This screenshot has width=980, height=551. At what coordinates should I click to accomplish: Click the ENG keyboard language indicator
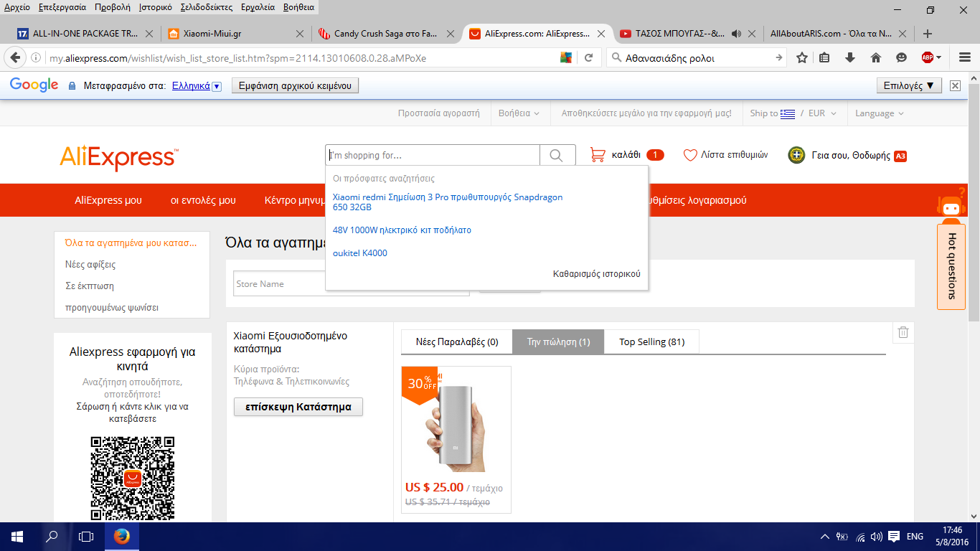(x=915, y=536)
